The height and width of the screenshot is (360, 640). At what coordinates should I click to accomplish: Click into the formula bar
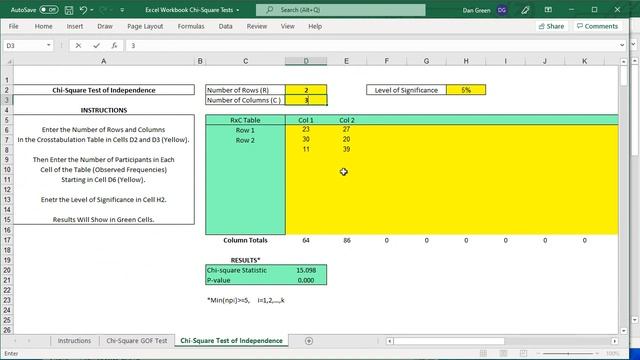371,45
